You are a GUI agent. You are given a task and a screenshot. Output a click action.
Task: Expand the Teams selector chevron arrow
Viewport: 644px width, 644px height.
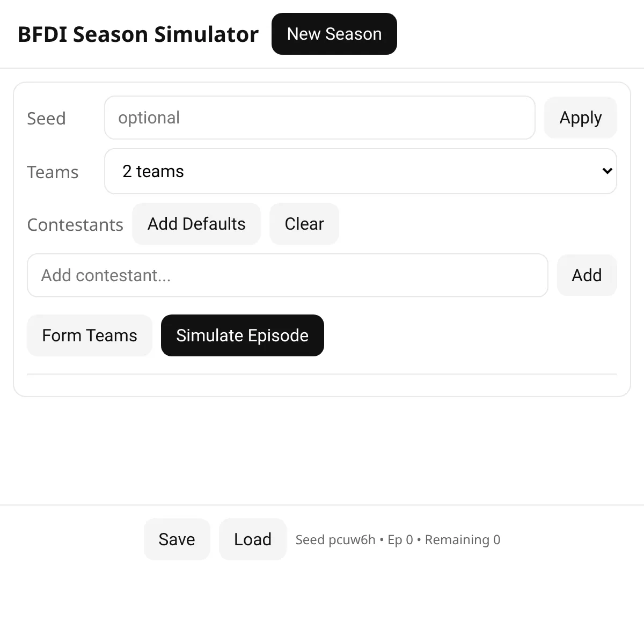coord(607,171)
